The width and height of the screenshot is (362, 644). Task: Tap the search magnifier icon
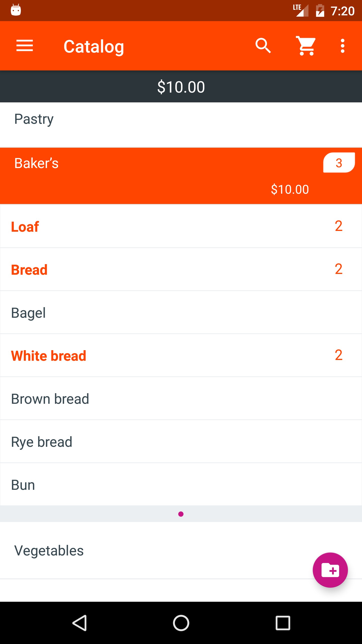point(263,46)
